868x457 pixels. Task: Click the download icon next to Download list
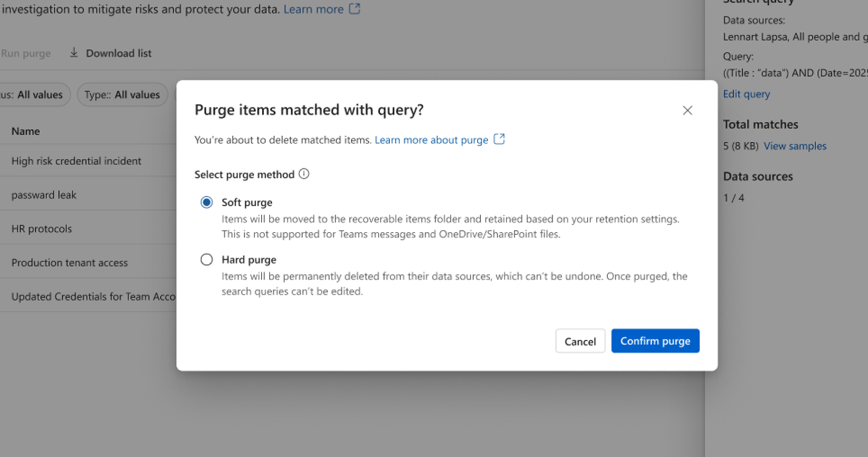(x=74, y=53)
